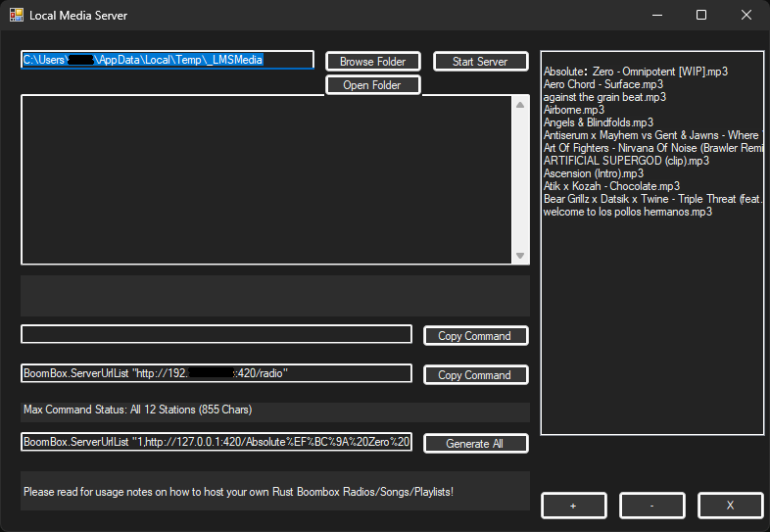Select Bear Grillz x Datsik x Twine track
Image resolution: width=770 pixels, height=532 pixels.
pos(652,200)
